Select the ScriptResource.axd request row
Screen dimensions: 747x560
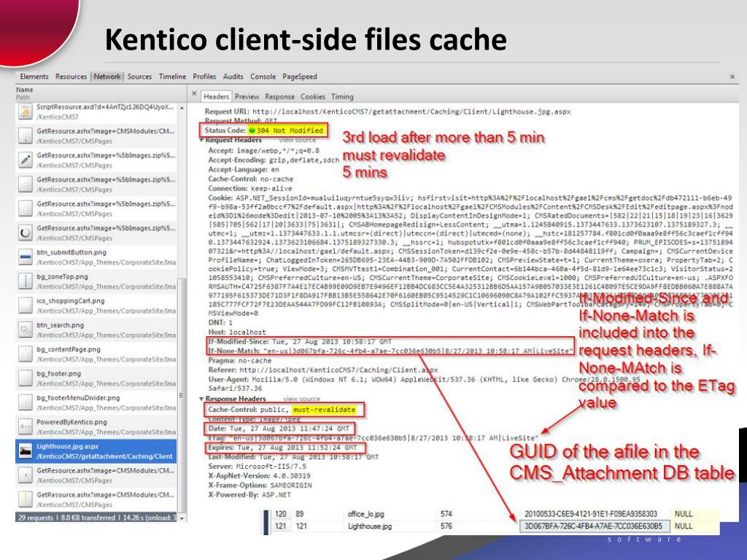tap(97, 112)
